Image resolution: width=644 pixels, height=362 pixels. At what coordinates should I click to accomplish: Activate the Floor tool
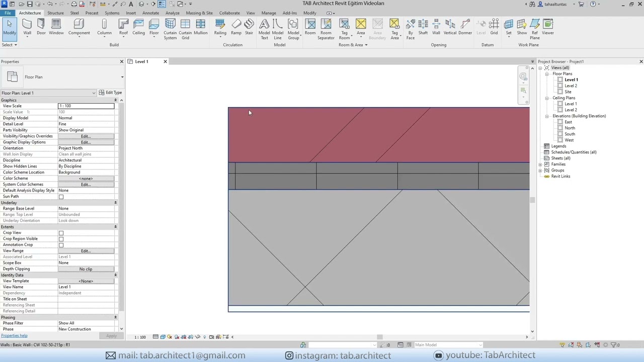[x=154, y=27]
